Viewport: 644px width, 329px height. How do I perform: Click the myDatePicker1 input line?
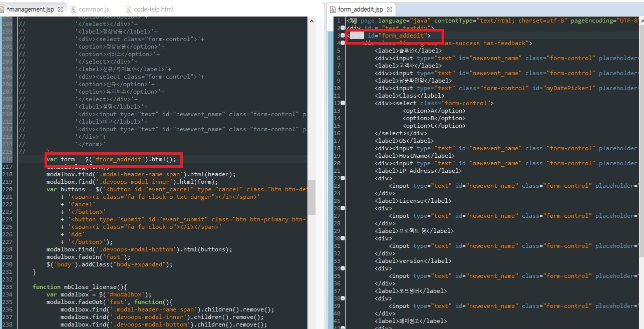507,88
